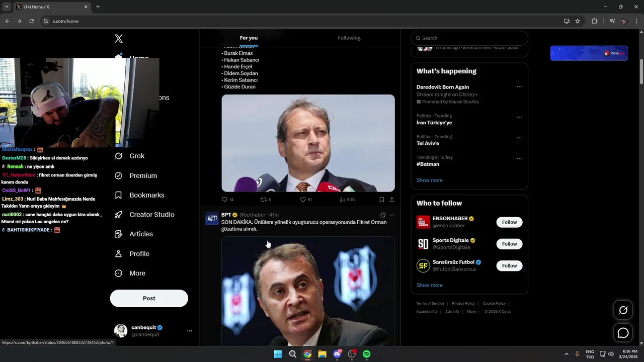The image size is (644, 362).
Task: Switch to the Following tab
Action: point(349,38)
